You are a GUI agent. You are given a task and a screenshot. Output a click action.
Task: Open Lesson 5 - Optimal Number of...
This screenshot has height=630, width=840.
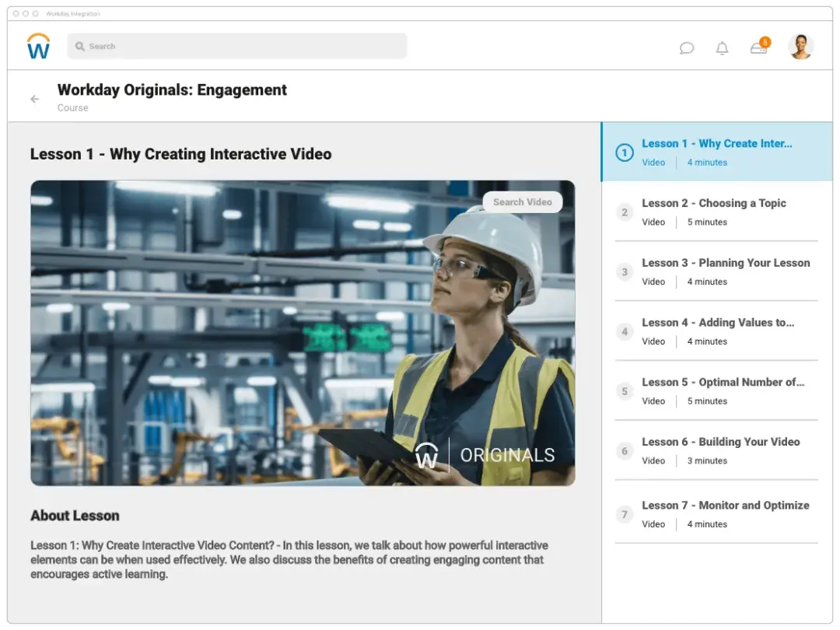point(723,382)
